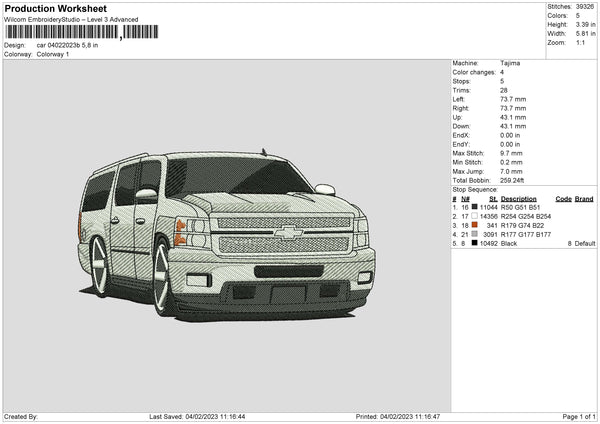600x424 pixels.
Task: Click the Colorway 1 value
Action: pyautogui.click(x=53, y=54)
